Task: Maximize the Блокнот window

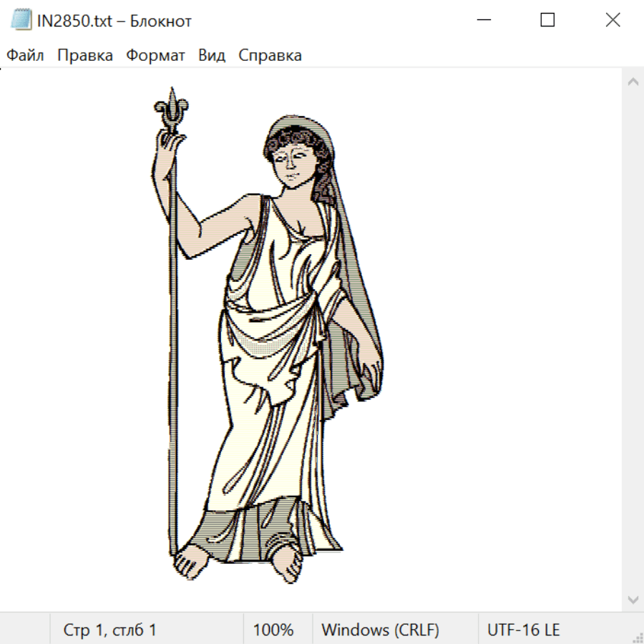Action: point(547,21)
